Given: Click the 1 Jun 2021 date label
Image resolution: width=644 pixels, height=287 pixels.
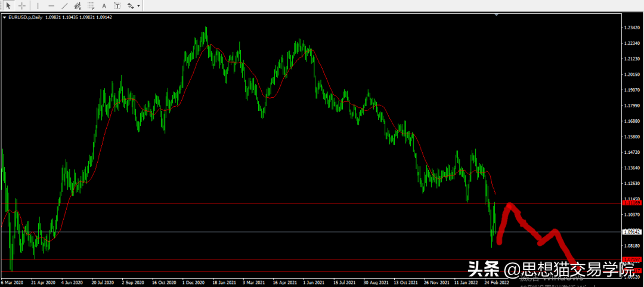Looking at the screenshot, I should pyautogui.click(x=314, y=283).
